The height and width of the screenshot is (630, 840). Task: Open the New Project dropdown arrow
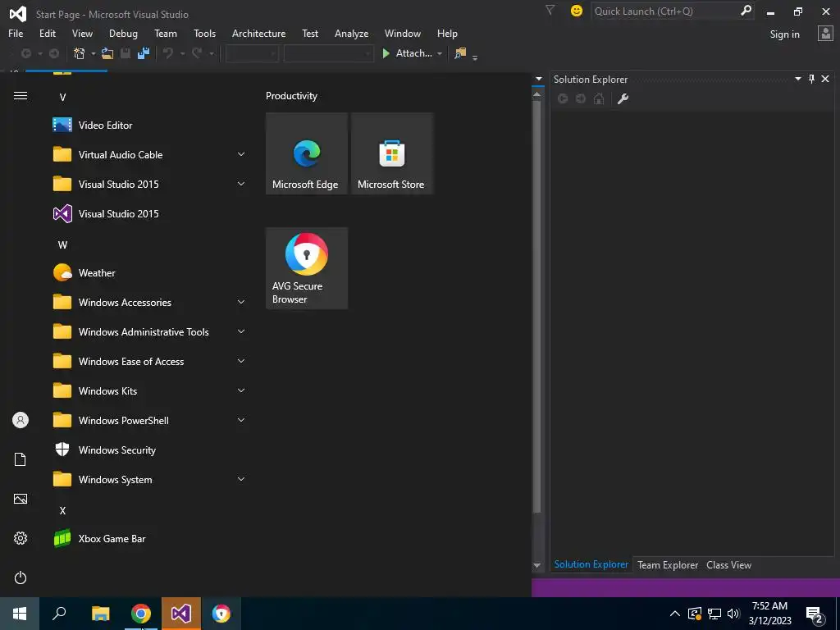[93, 53]
